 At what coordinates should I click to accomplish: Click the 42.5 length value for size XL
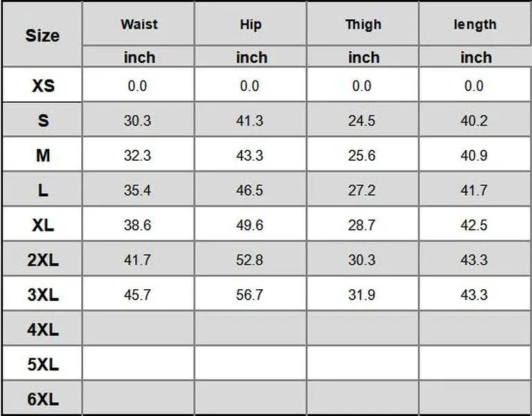coord(474,225)
